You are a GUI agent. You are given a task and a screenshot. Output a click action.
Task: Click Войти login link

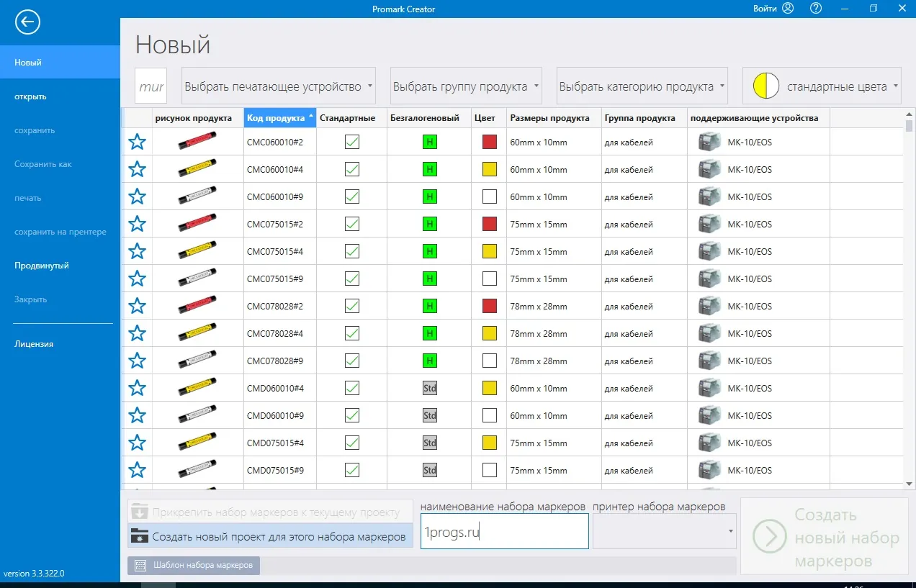pyautogui.click(x=764, y=9)
